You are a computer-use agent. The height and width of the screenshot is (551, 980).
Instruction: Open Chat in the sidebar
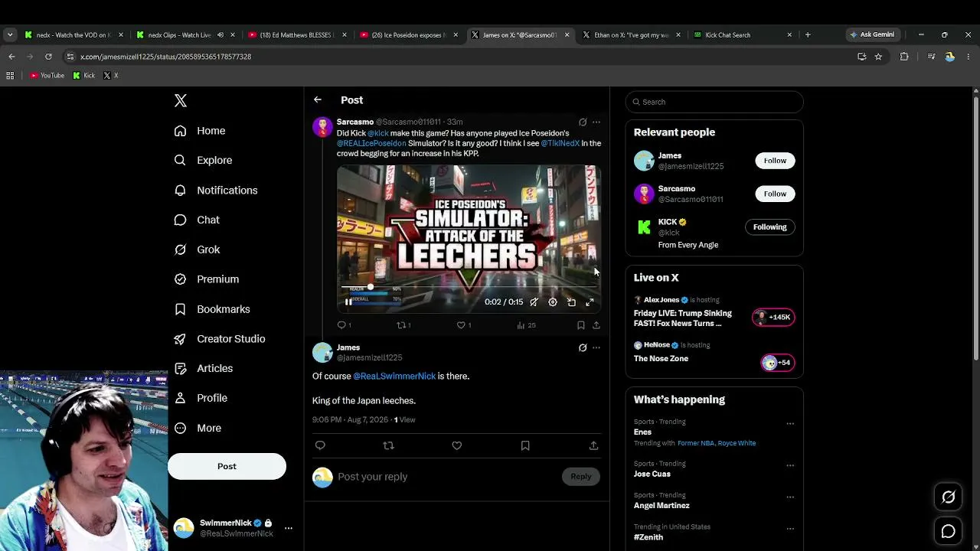pos(197,220)
